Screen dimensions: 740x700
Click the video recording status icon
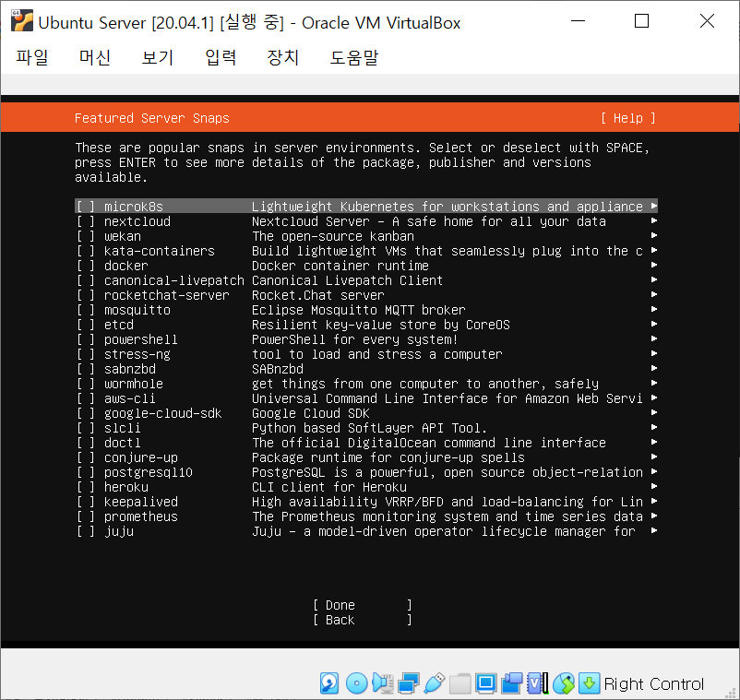pyautogui.click(x=511, y=683)
